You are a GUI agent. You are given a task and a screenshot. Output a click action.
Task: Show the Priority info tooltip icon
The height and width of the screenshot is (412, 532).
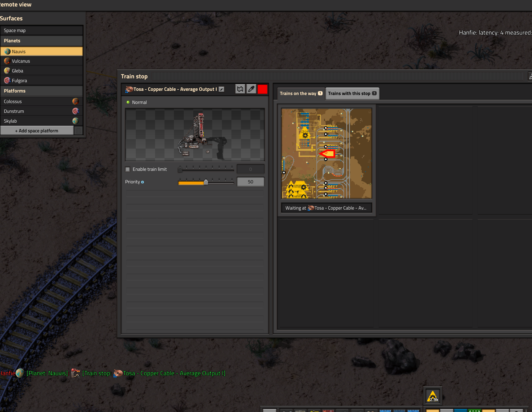coord(142,182)
